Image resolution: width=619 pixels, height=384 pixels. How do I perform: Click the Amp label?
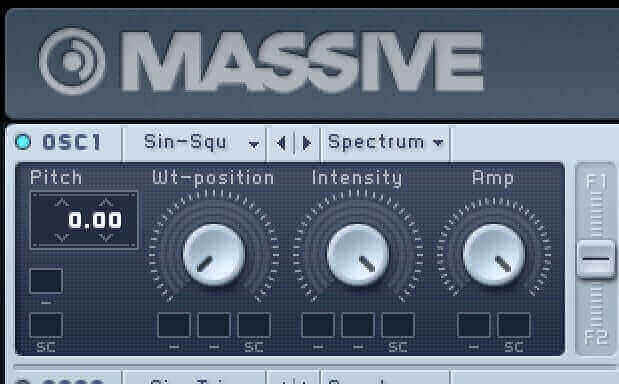click(x=493, y=178)
